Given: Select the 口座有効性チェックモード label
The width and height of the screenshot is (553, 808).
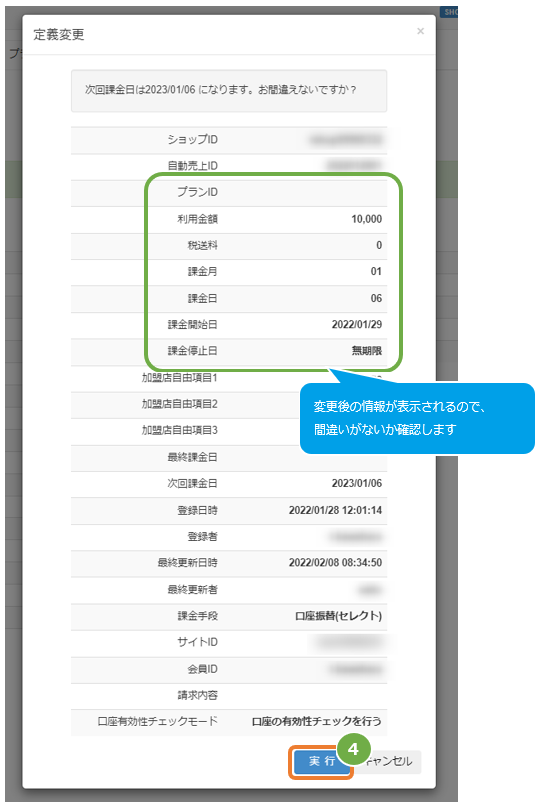Looking at the screenshot, I should (158, 721).
